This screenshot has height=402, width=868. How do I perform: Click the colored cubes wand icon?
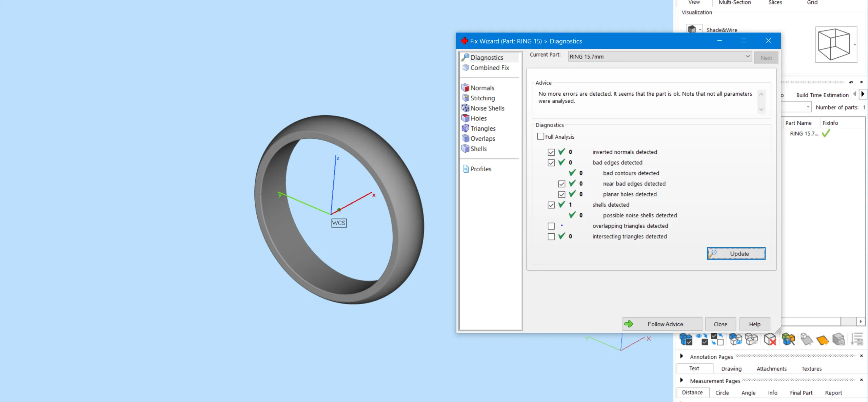click(x=789, y=339)
